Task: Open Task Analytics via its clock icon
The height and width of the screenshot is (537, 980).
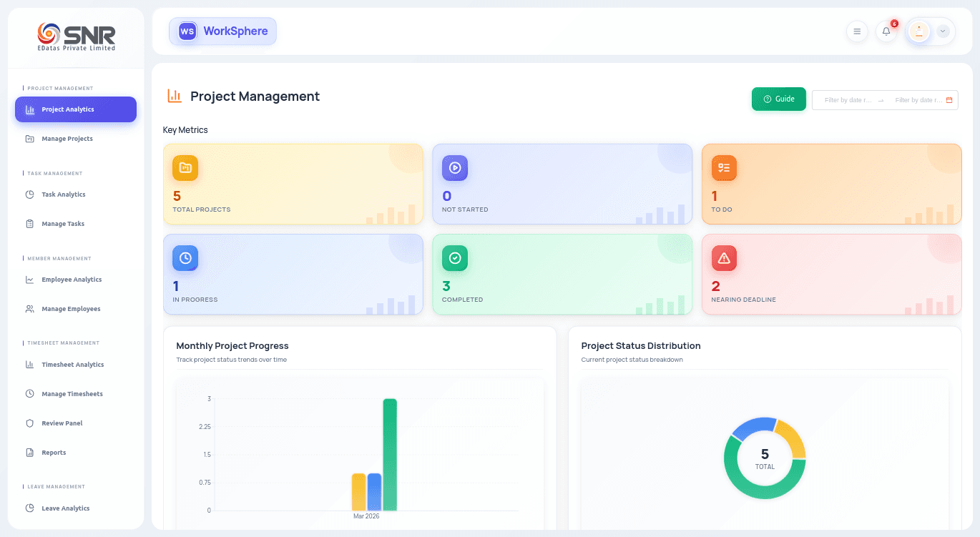Action: (30, 194)
